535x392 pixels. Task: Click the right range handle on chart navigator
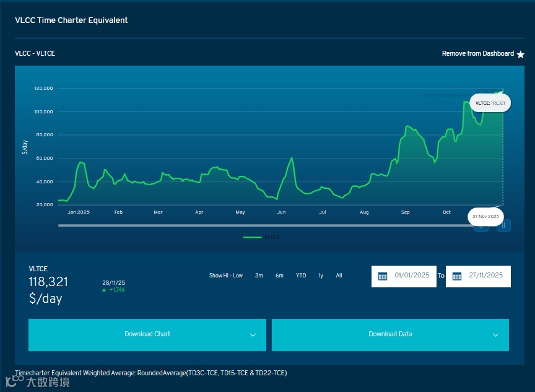click(x=503, y=225)
